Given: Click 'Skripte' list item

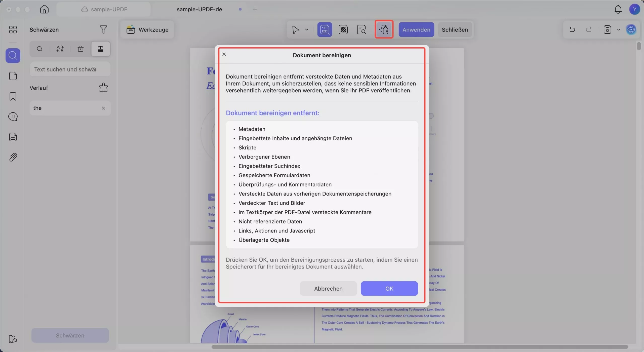Looking at the screenshot, I should (x=247, y=147).
